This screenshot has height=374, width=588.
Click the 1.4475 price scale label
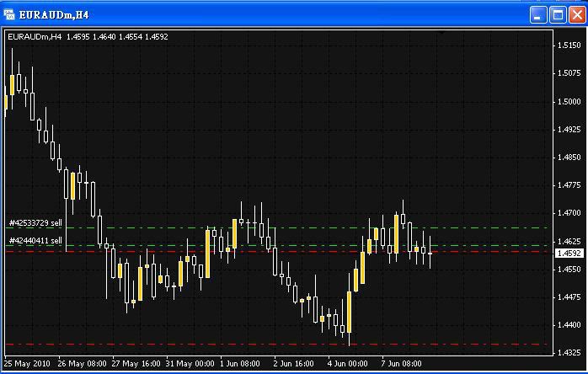(569, 297)
